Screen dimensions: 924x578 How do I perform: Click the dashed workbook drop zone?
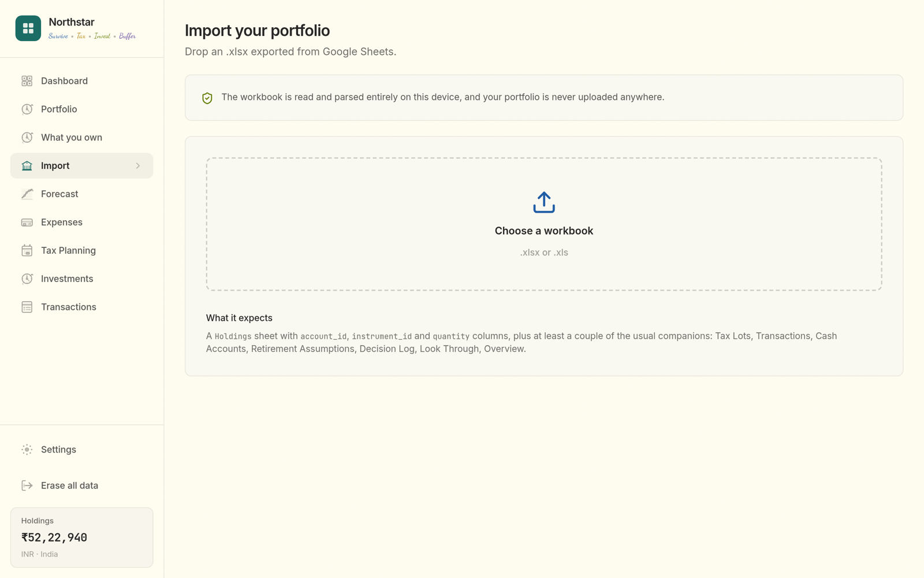click(544, 224)
